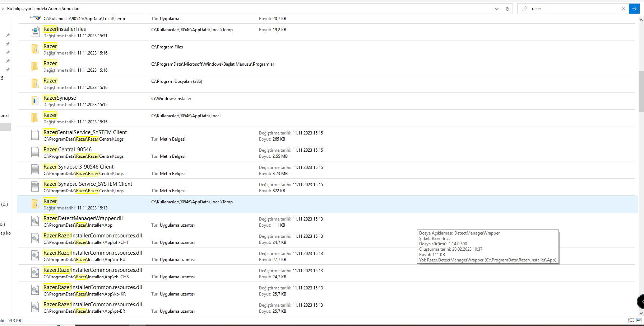Select the 'RazerSynapse' folder name

[x=60, y=98]
